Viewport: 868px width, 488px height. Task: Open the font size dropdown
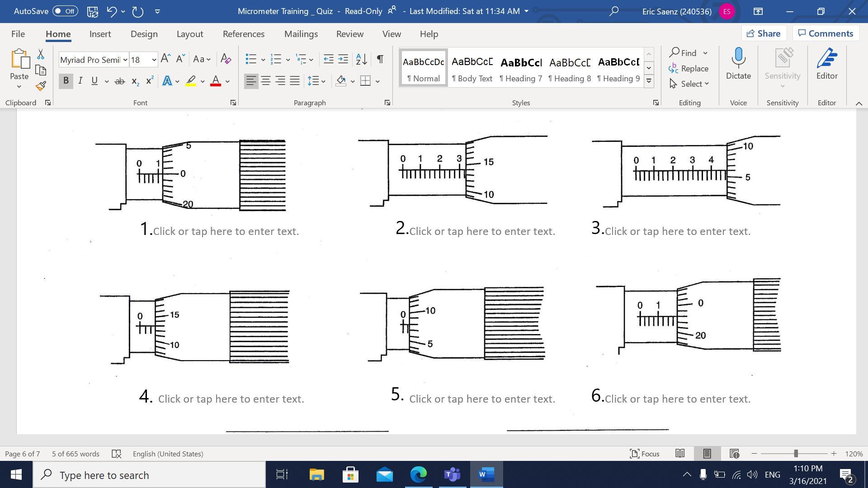click(154, 60)
